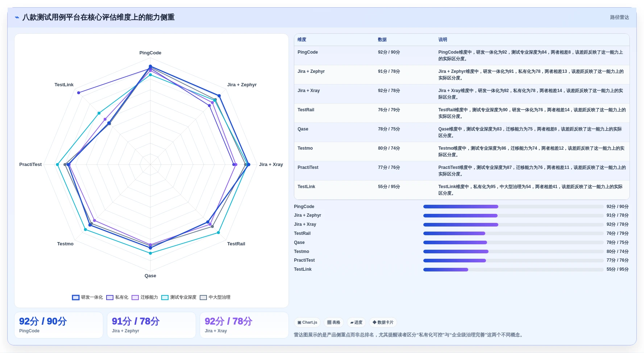The image size is (644, 353).
Task: Click the 数据 column header
Action: 382,40
